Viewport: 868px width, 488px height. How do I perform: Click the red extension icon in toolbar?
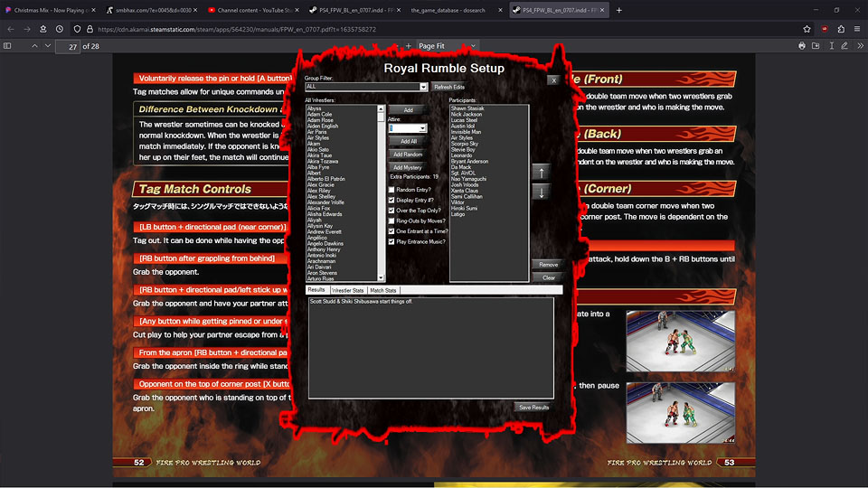click(x=825, y=29)
